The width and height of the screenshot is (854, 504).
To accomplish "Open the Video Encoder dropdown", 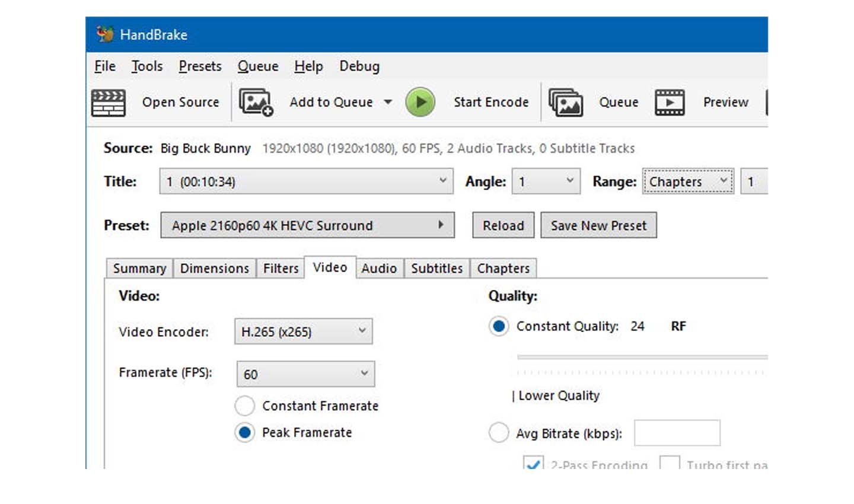I will 304,331.
